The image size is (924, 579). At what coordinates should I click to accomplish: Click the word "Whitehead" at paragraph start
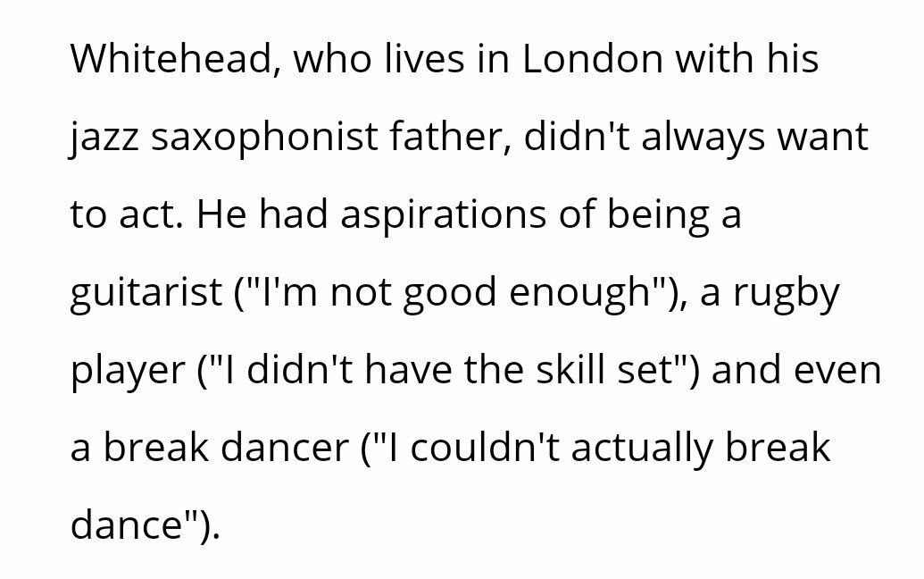coord(171,58)
